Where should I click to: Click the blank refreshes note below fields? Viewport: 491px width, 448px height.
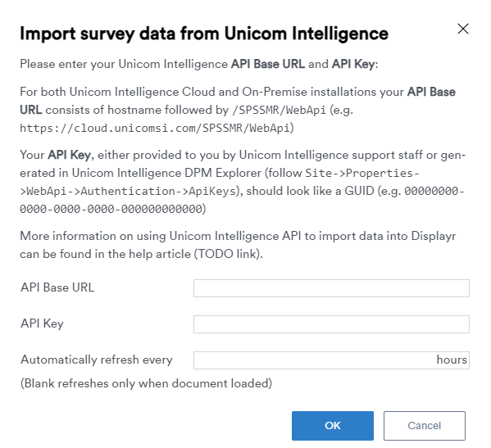click(x=146, y=383)
